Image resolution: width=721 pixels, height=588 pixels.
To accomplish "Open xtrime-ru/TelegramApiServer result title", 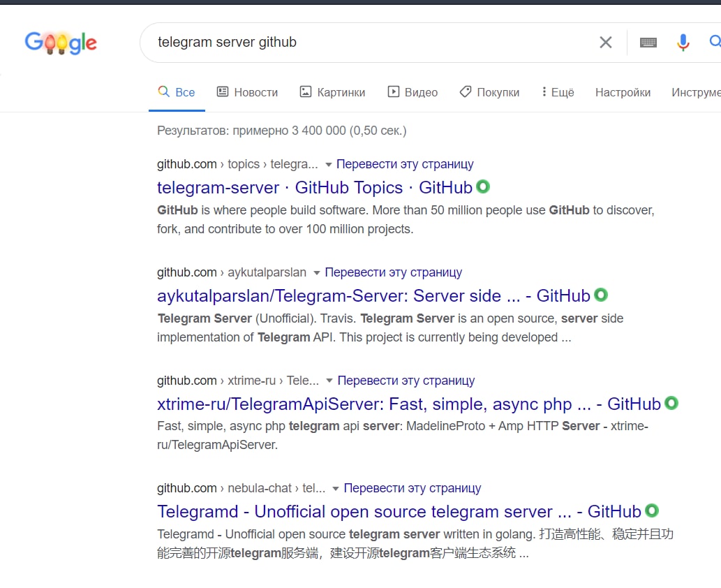I will pos(409,404).
